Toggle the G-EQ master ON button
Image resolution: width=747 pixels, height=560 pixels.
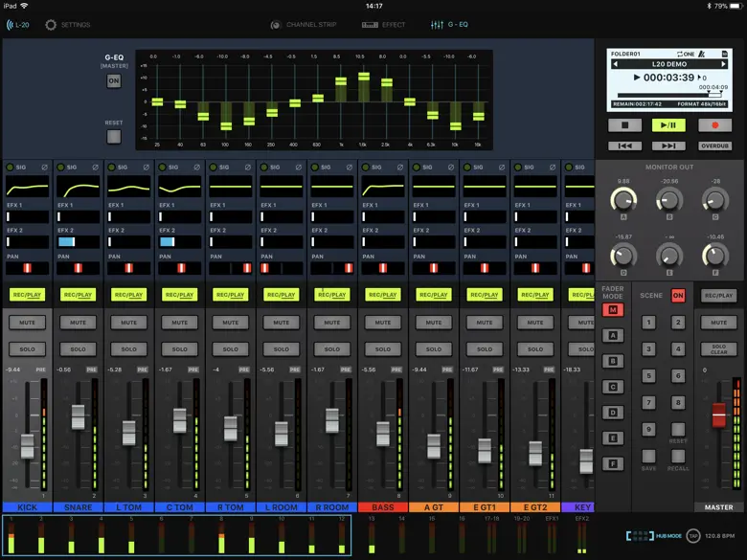[x=114, y=81]
